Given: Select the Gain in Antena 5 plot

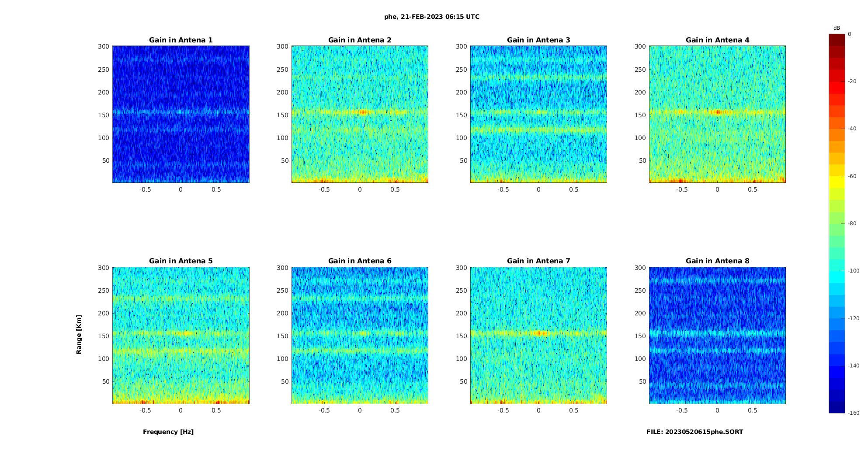Looking at the screenshot, I should coord(181,336).
